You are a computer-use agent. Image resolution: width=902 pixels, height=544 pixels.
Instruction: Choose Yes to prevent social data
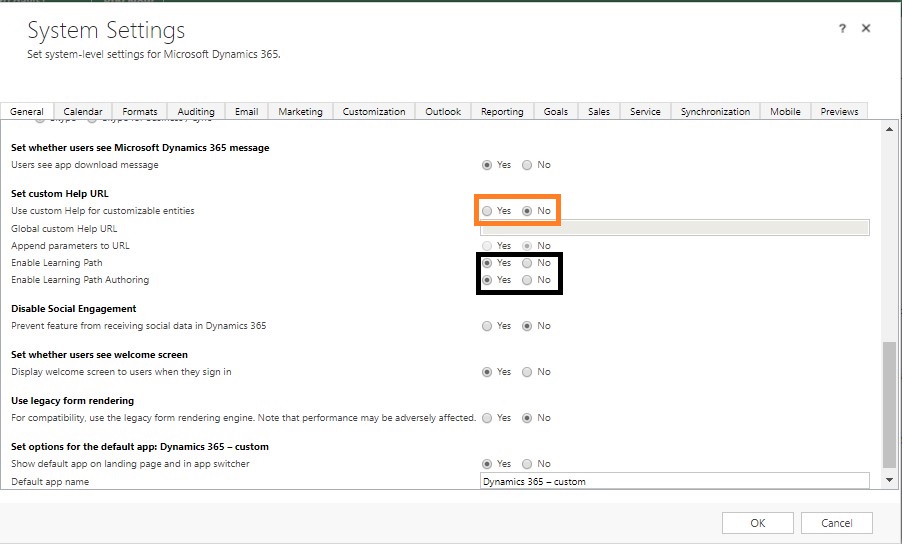(487, 326)
